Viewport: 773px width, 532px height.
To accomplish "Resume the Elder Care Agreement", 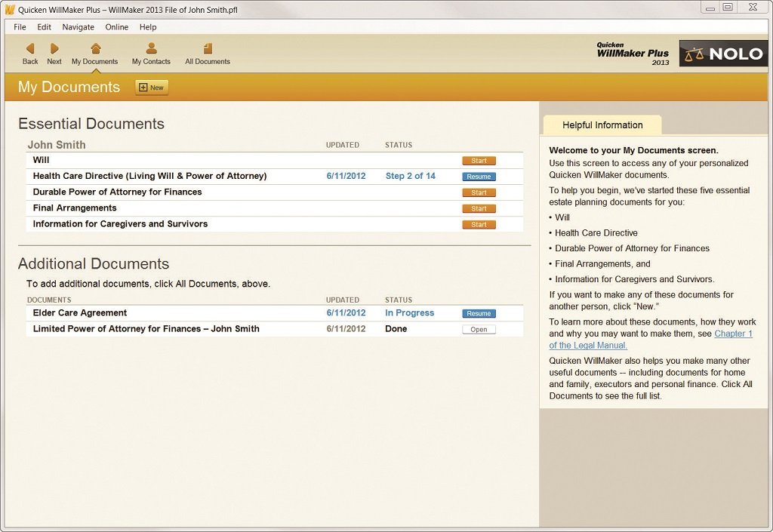I will pos(479,313).
